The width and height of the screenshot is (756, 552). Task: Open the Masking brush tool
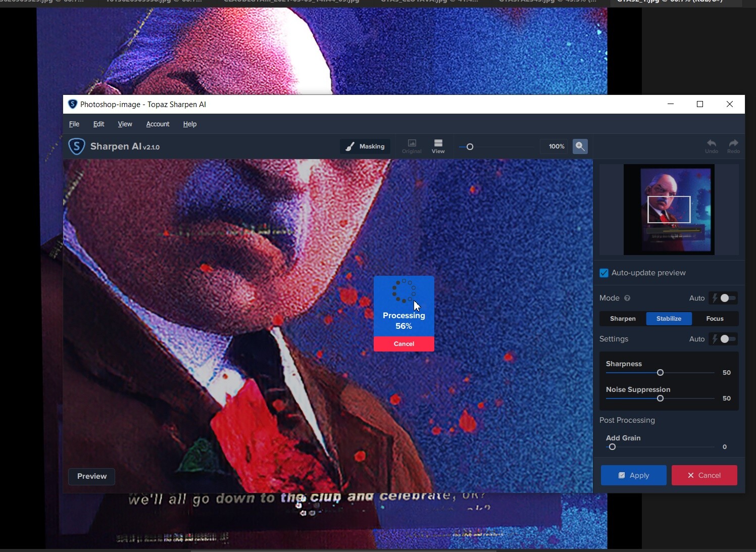click(365, 146)
